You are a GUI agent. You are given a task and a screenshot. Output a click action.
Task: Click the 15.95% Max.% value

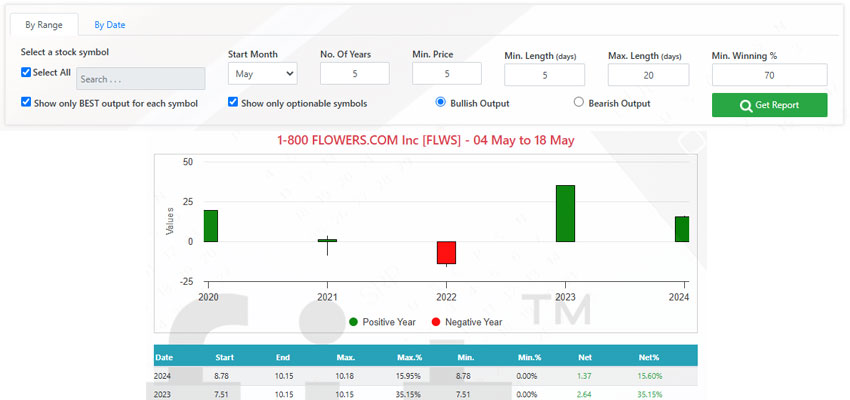409,376
